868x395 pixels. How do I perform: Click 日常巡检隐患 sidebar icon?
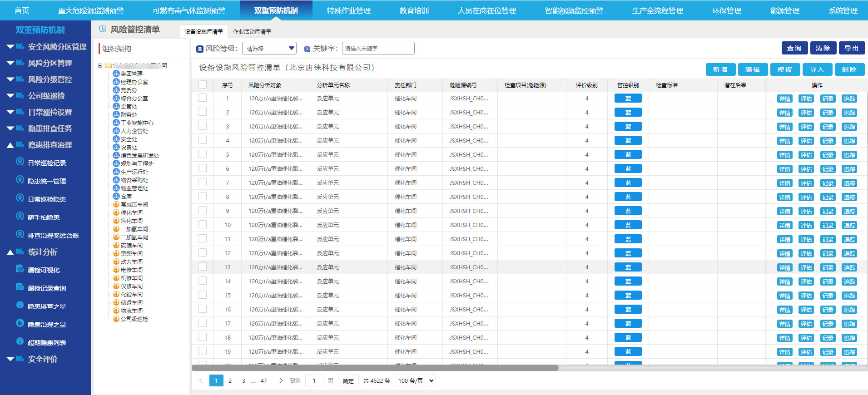coord(20,198)
